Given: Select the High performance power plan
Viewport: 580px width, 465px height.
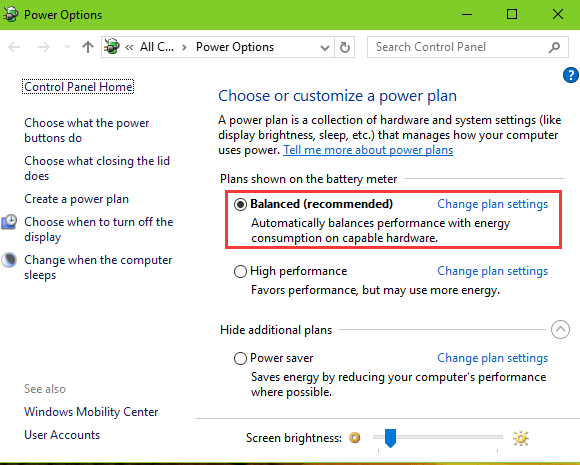Looking at the screenshot, I should (x=240, y=271).
